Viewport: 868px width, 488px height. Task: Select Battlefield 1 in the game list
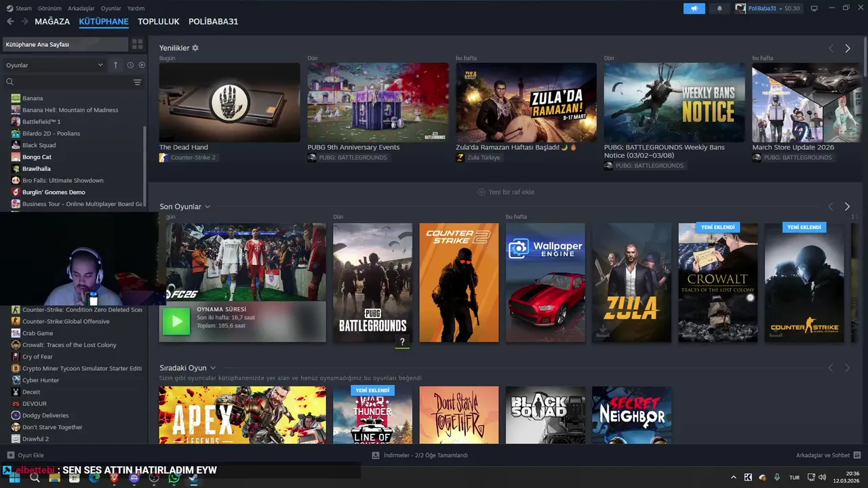coord(41,121)
